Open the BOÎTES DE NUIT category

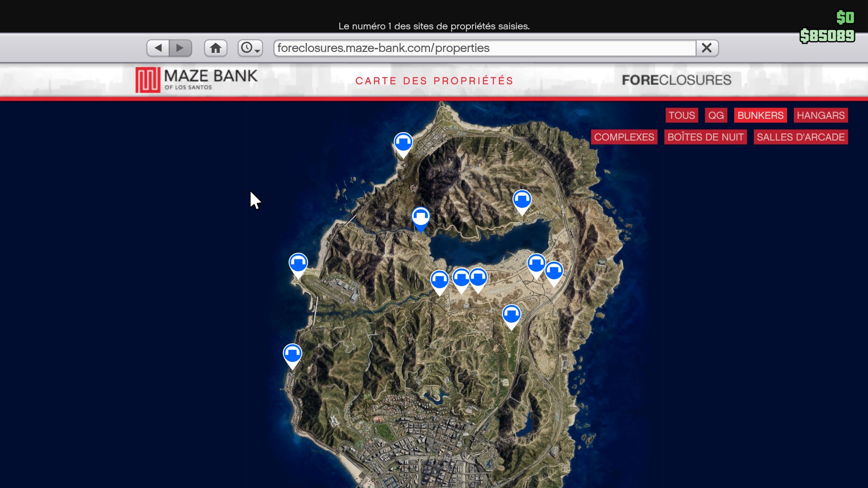[705, 137]
